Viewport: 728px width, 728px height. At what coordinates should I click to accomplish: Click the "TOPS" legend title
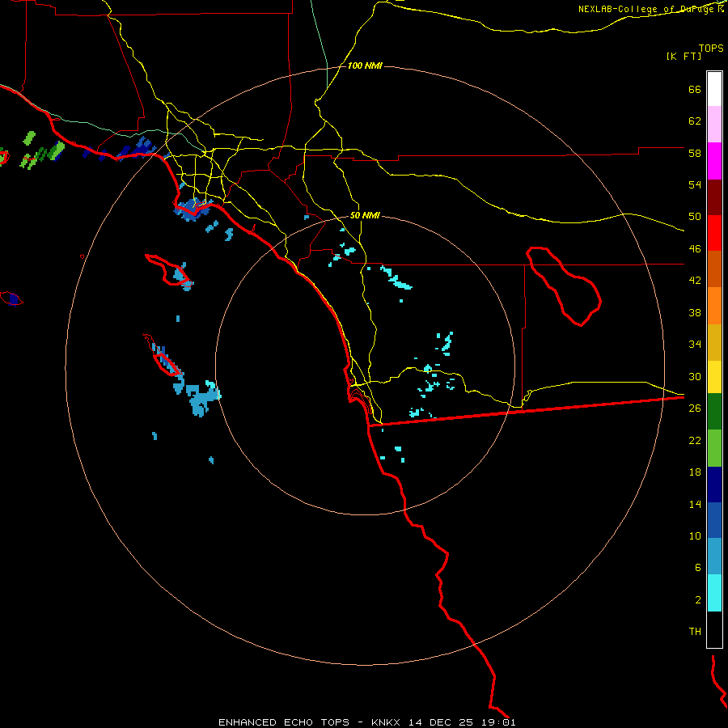[x=711, y=48]
